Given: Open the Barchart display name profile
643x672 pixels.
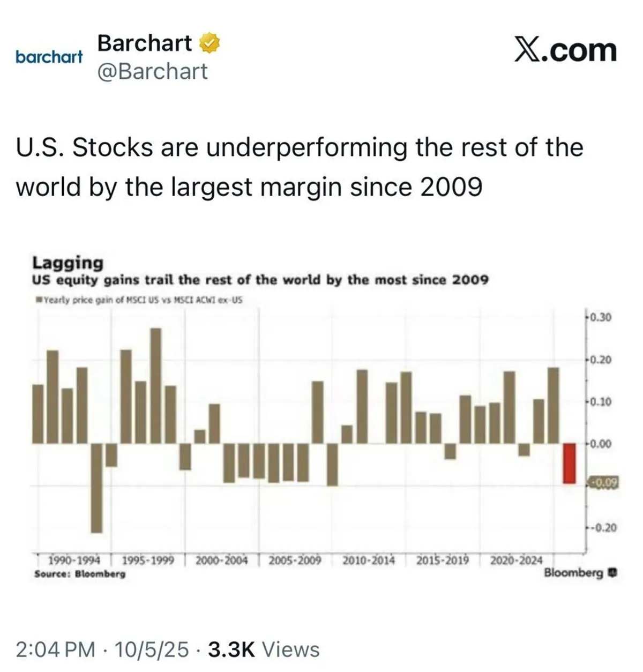Looking at the screenshot, I should 145,43.
